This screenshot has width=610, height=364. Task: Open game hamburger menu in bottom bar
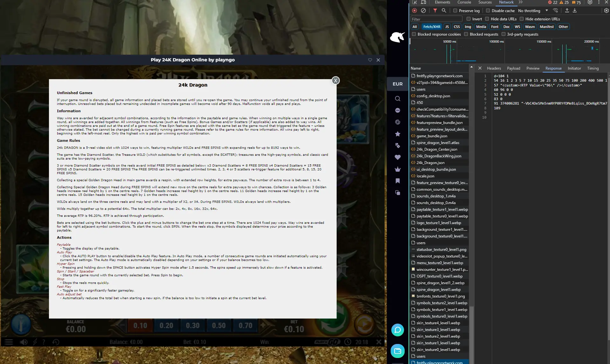(x=9, y=342)
